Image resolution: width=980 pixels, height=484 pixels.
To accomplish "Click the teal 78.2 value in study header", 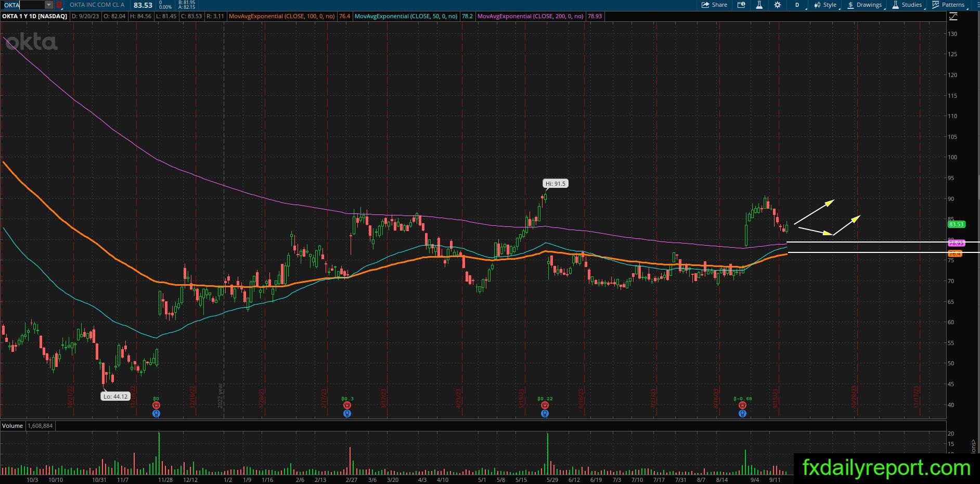I will click(467, 16).
